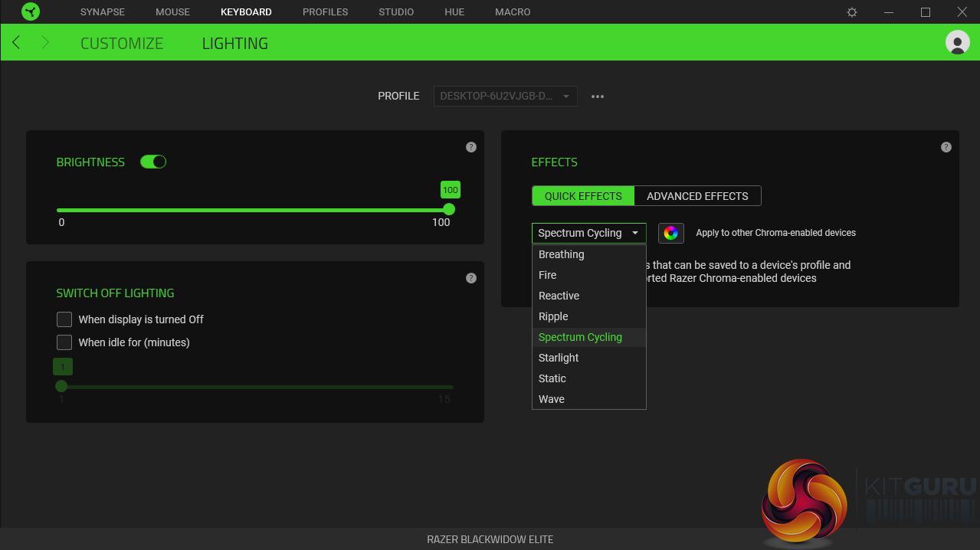Open the Effects panel help icon

click(946, 147)
